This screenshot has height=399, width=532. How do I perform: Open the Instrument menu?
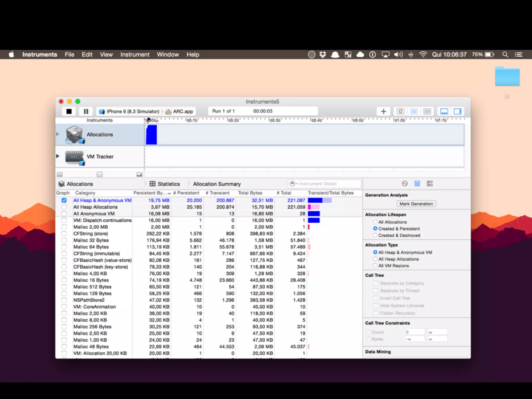135,55
